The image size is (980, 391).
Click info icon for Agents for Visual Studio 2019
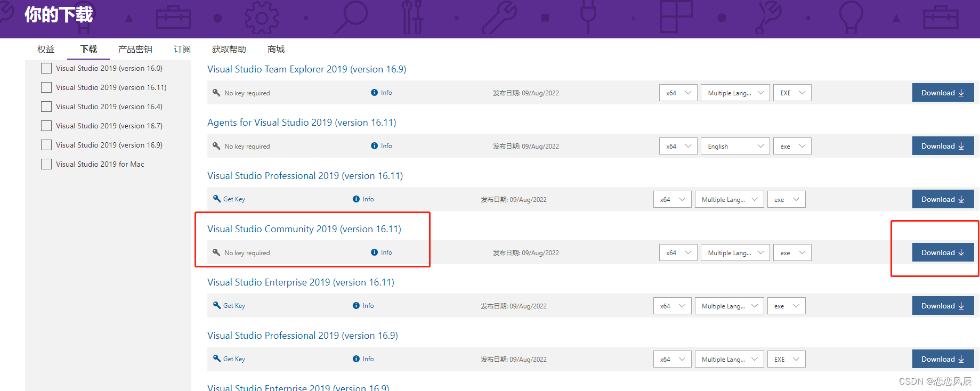(375, 146)
